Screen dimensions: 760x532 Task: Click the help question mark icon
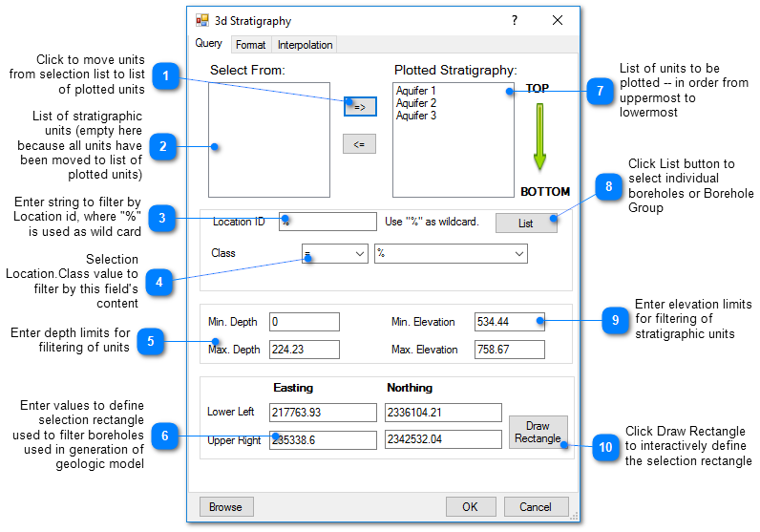click(x=514, y=20)
